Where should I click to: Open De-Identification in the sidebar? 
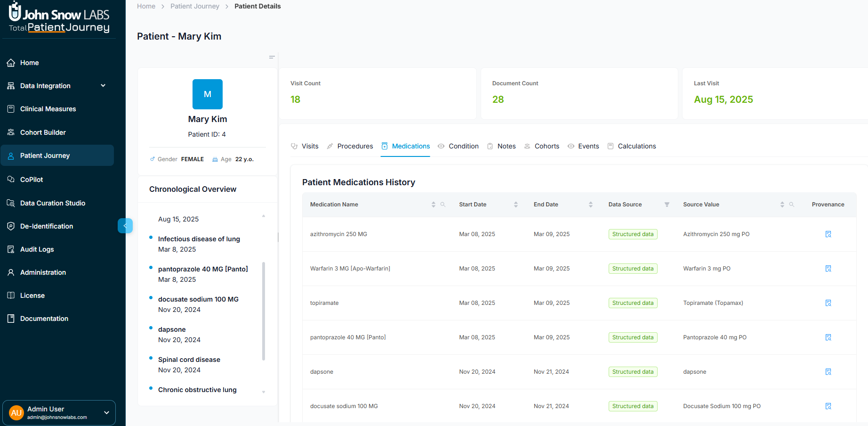pyautogui.click(x=46, y=226)
